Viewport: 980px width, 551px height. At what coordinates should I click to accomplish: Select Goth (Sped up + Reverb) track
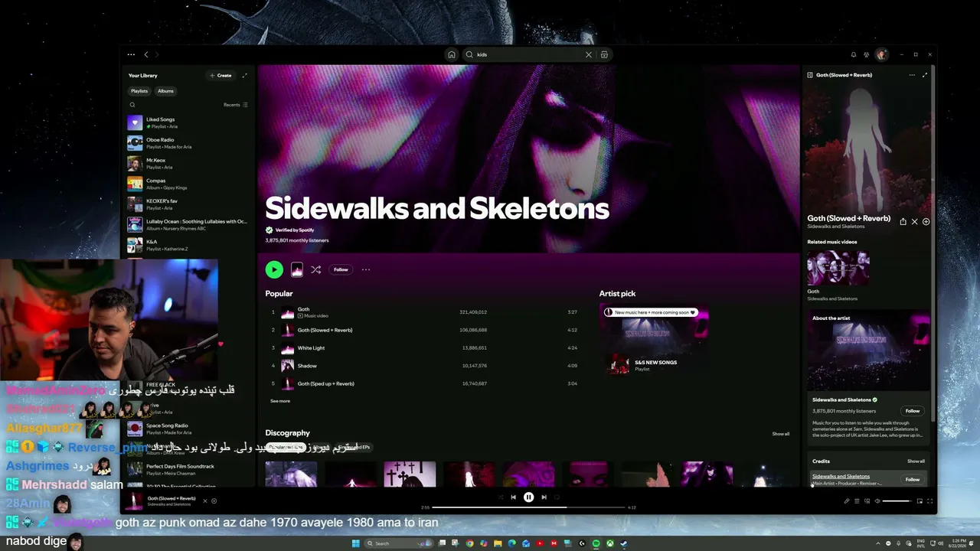[x=424, y=383]
